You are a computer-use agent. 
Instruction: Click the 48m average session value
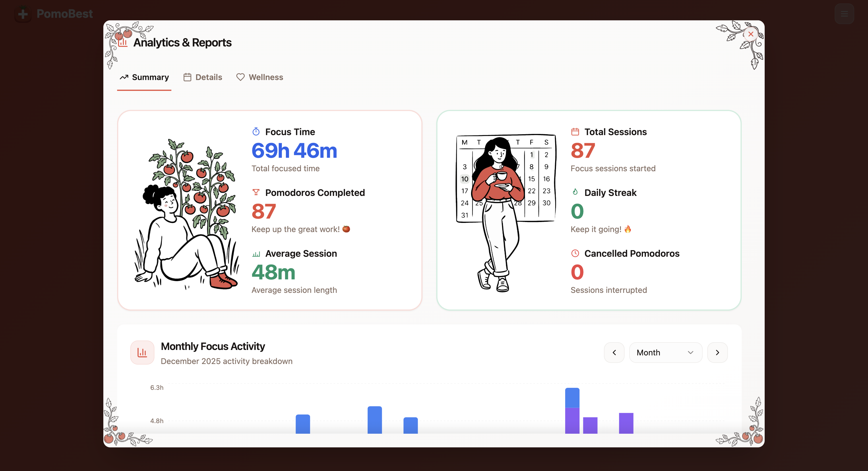click(x=273, y=272)
